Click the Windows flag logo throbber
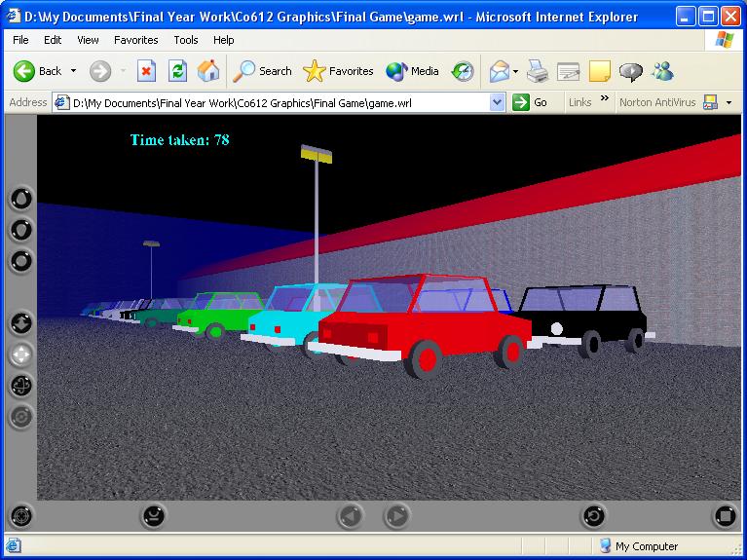The height and width of the screenshot is (560, 747). click(725, 40)
